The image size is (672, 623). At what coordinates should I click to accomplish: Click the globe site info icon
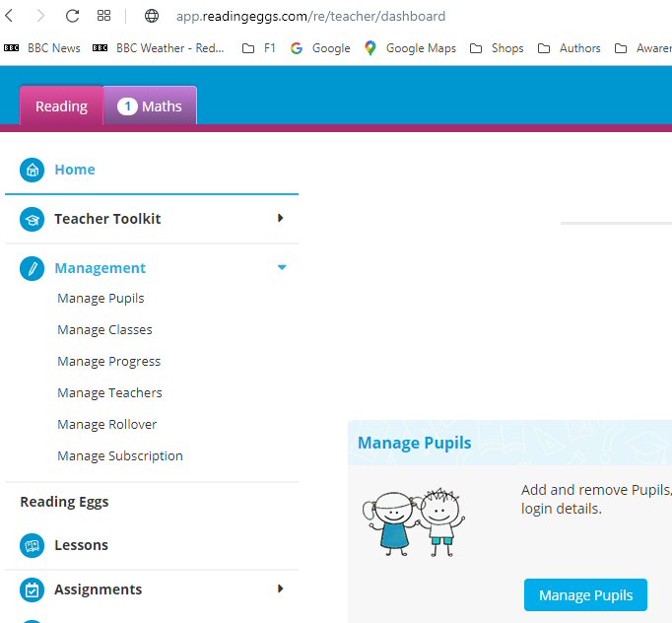point(152,16)
